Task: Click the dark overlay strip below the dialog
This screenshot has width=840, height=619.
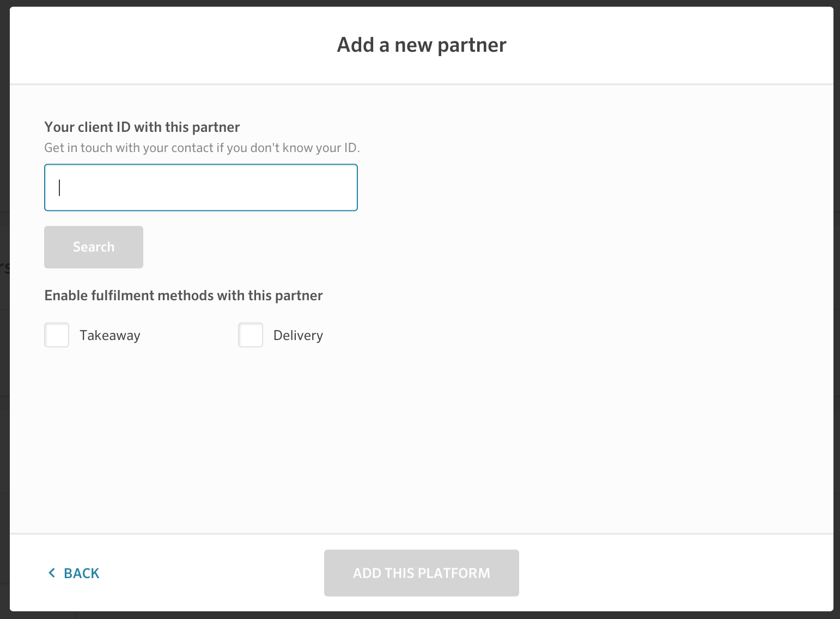Action: point(420,615)
